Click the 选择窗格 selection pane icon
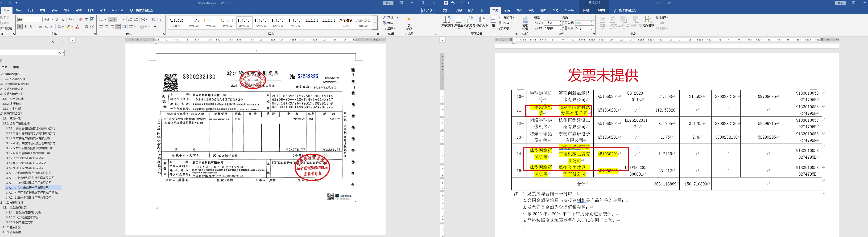This screenshot has width=868, height=237. point(648,21)
